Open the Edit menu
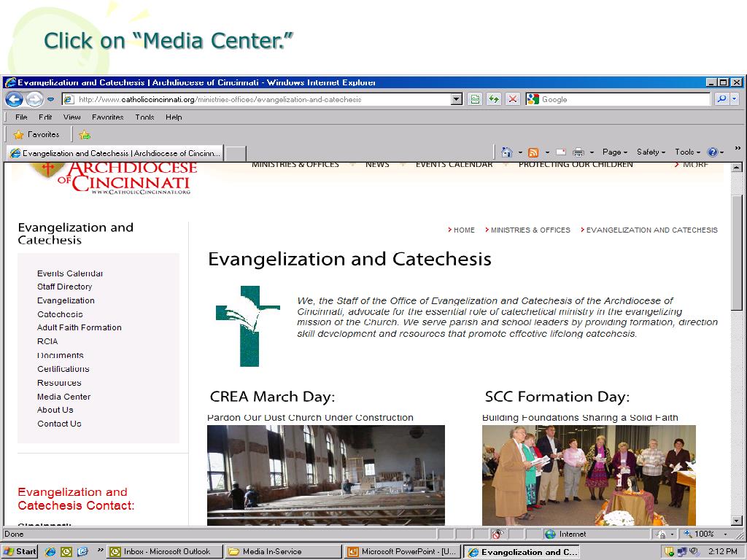Screen dimensions: 747x560 [x=45, y=117]
